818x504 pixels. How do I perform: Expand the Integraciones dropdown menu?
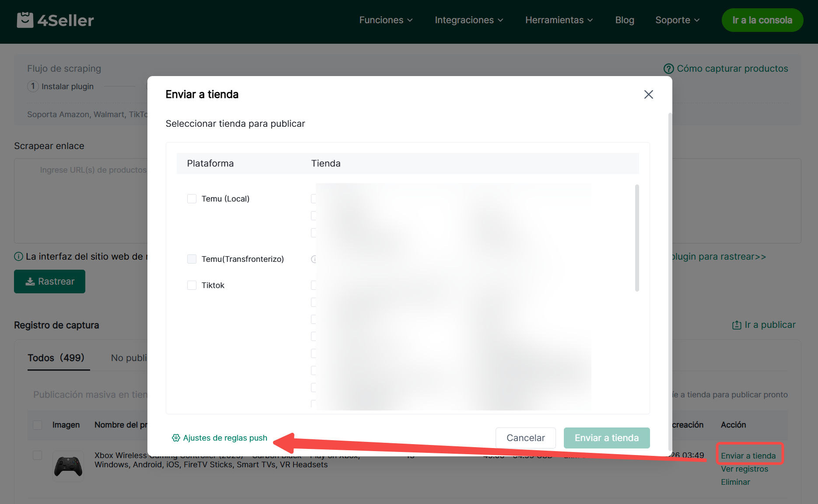[x=469, y=20]
